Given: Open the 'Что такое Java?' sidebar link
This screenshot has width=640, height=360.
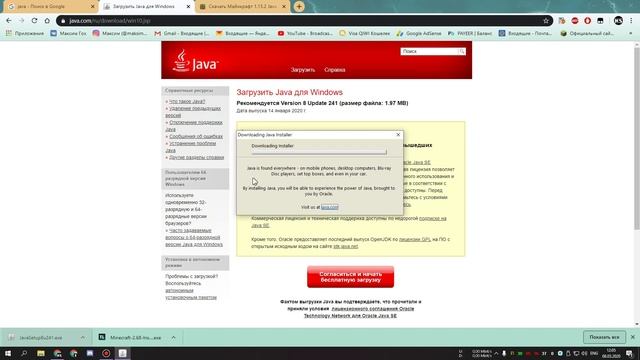Looking at the screenshot, I should (187, 101).
